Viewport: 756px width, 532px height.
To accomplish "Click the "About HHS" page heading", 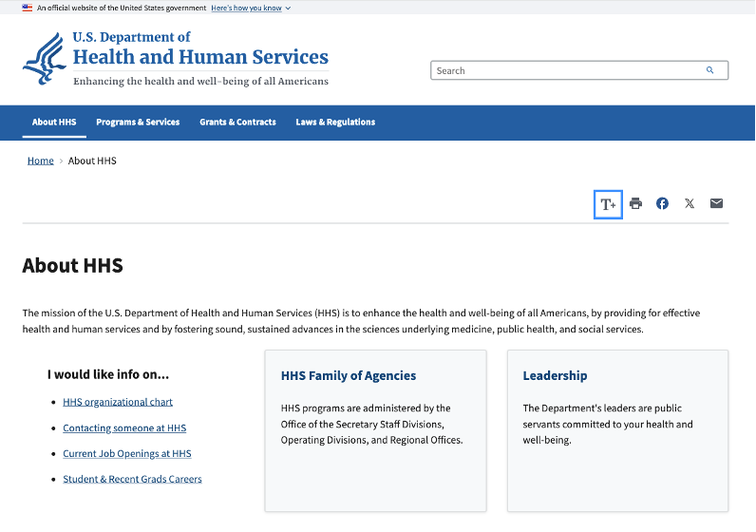I will tap(73, 266).
